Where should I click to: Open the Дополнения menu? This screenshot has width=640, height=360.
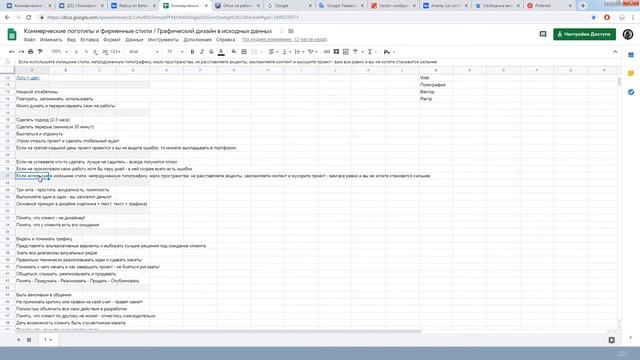coord(198,40)
